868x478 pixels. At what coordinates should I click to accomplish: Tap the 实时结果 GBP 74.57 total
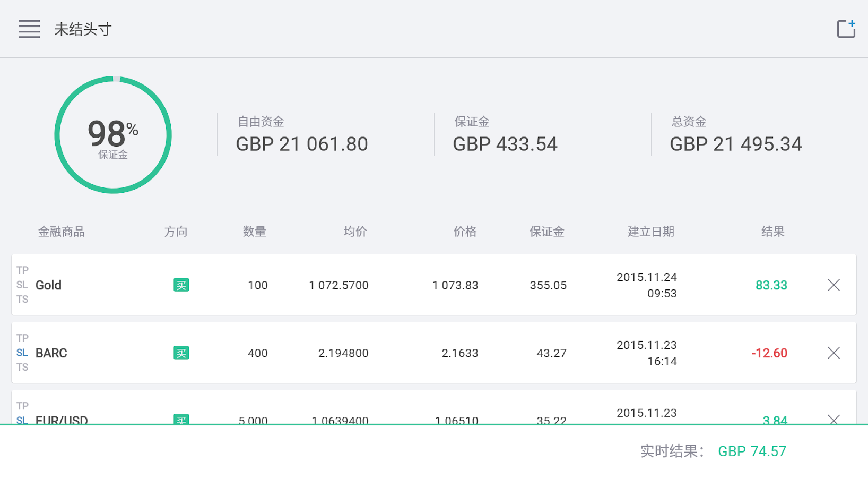[752, 451]
